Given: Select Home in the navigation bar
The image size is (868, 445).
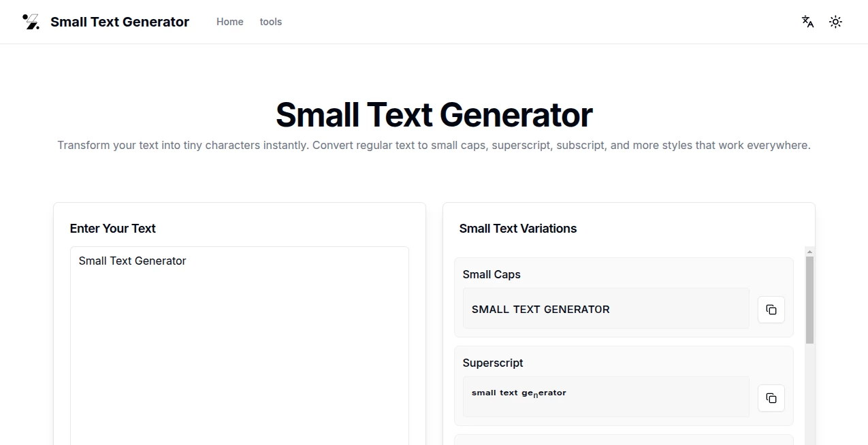Looking at the screenshot, I should coord(229,22).
